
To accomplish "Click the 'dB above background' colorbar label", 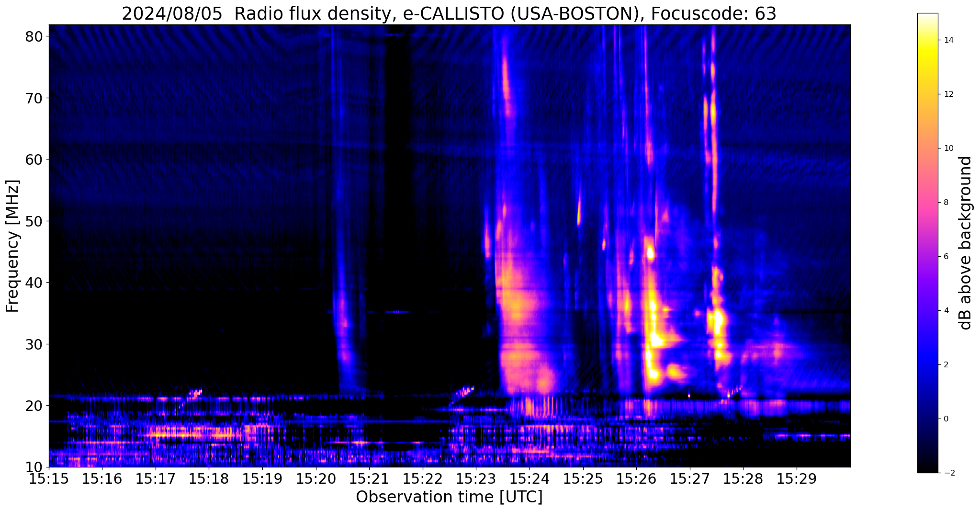I will 966,243.
